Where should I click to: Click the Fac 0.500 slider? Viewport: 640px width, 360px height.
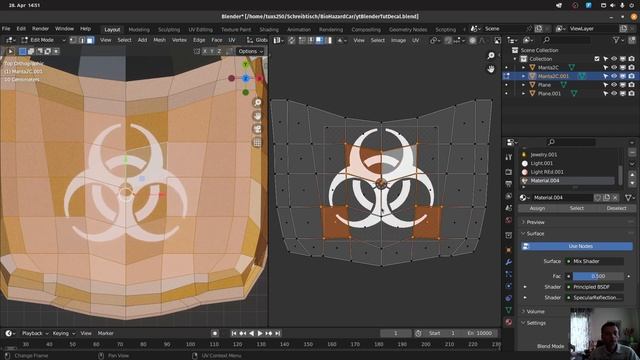(598, 276)
